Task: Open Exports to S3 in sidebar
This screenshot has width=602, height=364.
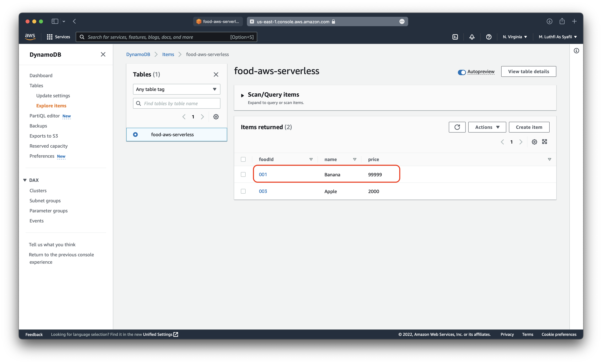Action: point(44,136)
